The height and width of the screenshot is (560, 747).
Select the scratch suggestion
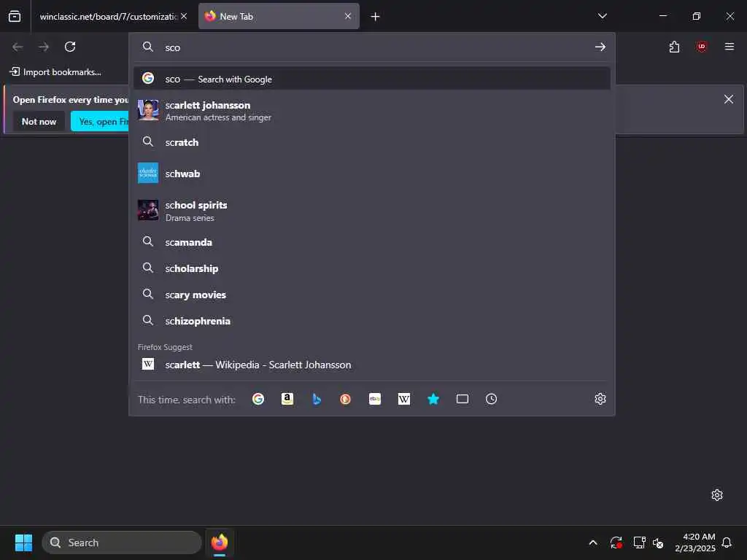pos(372,142)
